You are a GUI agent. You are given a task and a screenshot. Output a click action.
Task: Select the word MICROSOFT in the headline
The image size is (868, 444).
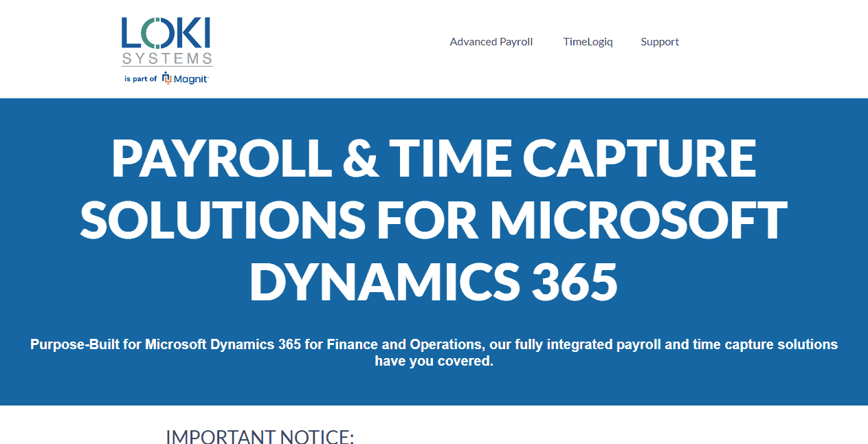pos(638,220)
